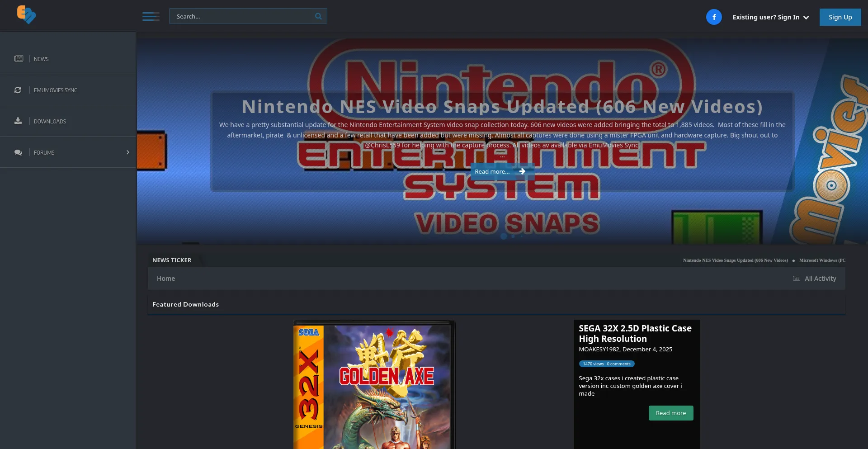Click the Sign Up button
Screen dimensions: 868x449
[x=840, y=17]
